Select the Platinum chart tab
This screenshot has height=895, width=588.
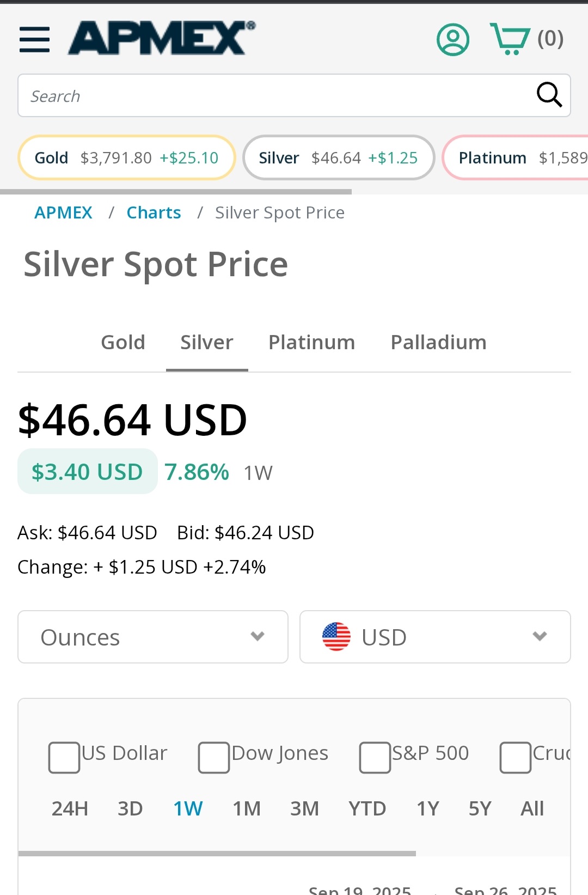coord(312,343)
